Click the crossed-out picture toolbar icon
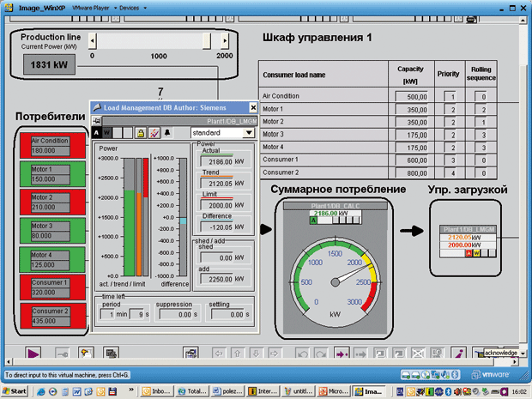 418,354
